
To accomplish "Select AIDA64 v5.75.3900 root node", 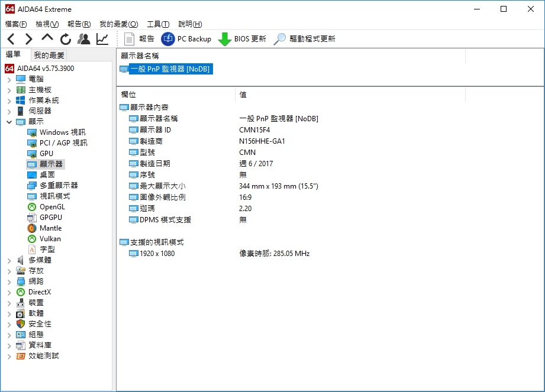I will (40, 69).
